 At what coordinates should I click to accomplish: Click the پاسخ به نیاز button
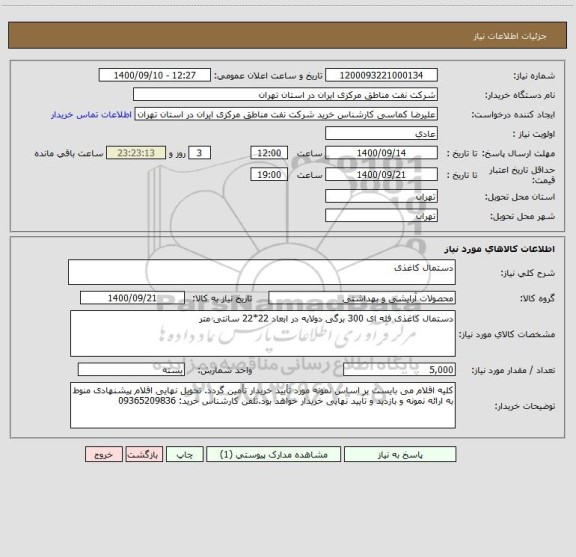tap(400, 454)
